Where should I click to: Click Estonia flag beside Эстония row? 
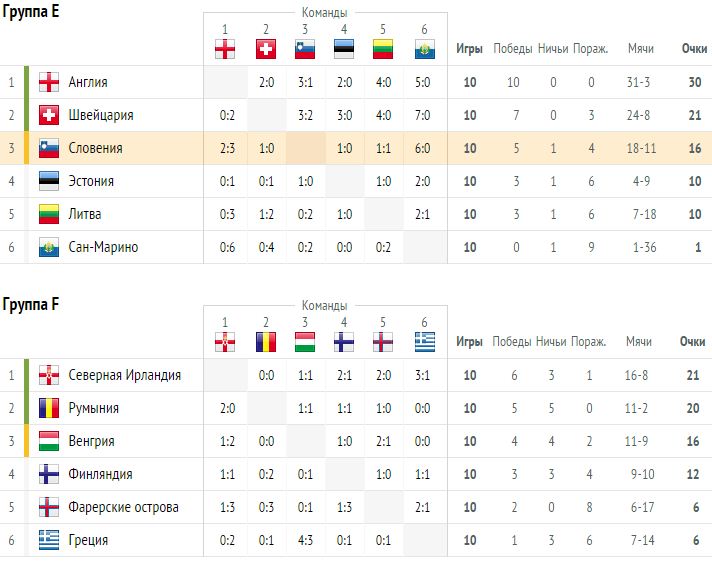49,181
